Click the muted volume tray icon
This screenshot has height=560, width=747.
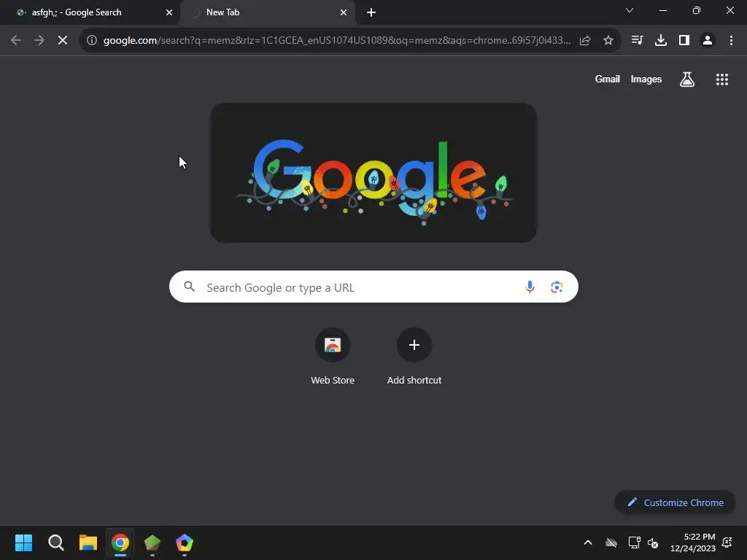(653, 542)
